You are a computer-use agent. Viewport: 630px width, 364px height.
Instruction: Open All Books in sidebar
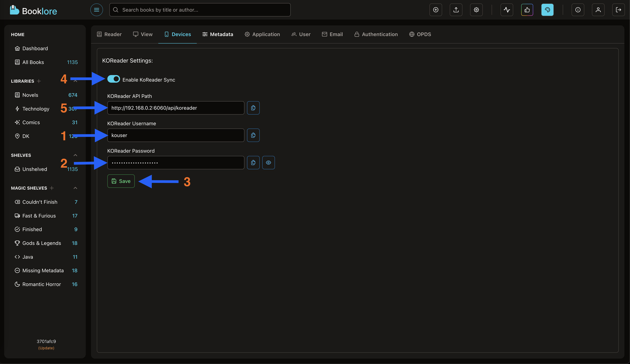pos(45,62)
